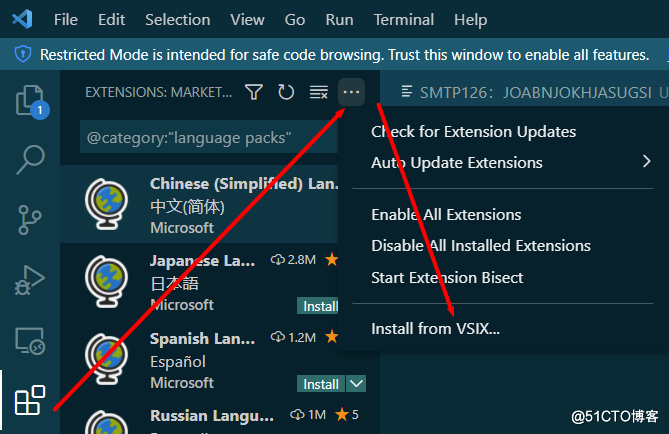Click the Japanese language pack globe icon

pos(107,281)
